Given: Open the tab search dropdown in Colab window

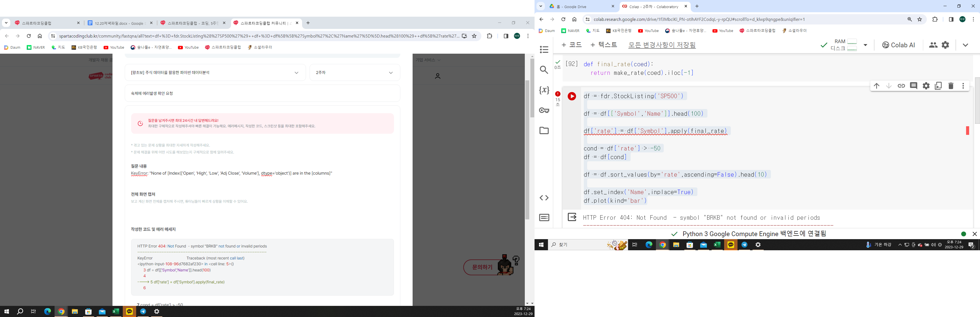Looking at the screenshot, I should click(x=541, y=6).
